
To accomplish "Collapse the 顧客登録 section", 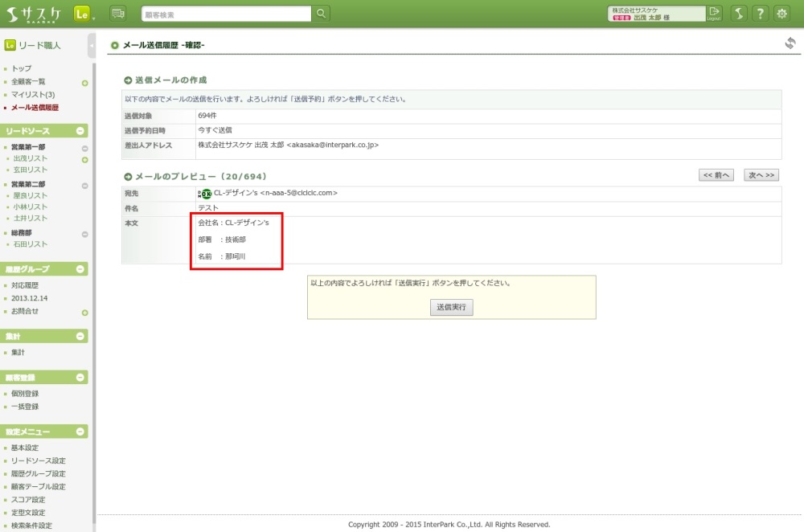I will 80,377.
